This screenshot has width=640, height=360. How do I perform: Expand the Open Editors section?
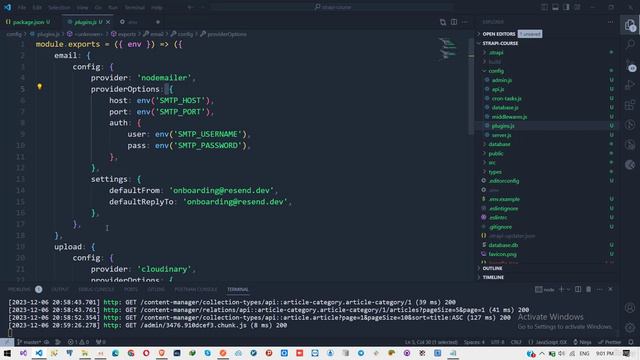(x=499, y=34)
